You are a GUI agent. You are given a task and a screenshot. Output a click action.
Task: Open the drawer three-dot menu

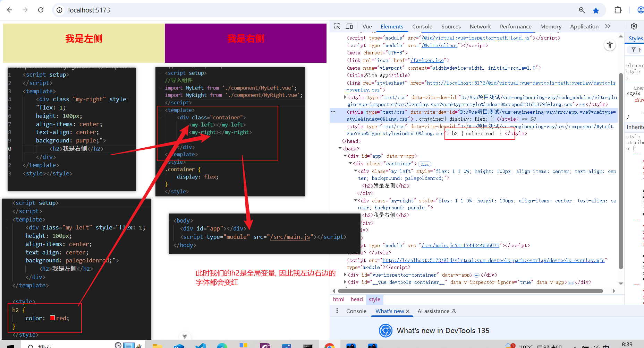(x=337, y=311)
